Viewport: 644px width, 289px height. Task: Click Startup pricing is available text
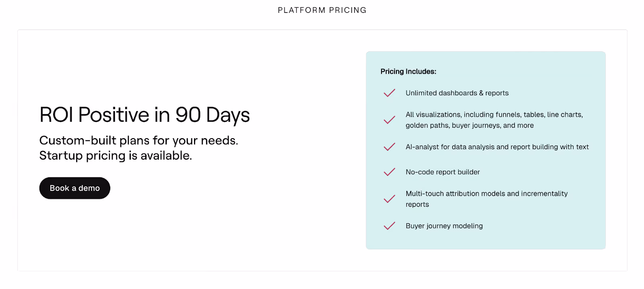pyautogui.click(x=116, y=156)
